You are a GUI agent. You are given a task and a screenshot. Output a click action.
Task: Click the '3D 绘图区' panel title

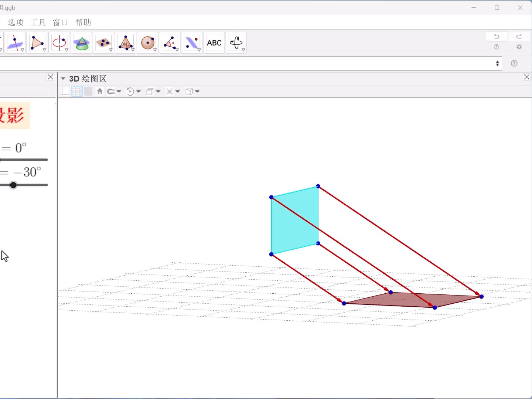pyautogui.click(x=88, y=79)
